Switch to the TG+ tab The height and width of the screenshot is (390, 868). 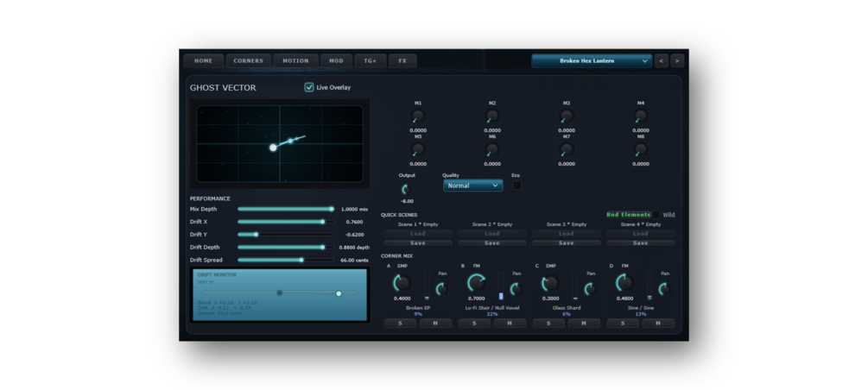tap(370, 61)
